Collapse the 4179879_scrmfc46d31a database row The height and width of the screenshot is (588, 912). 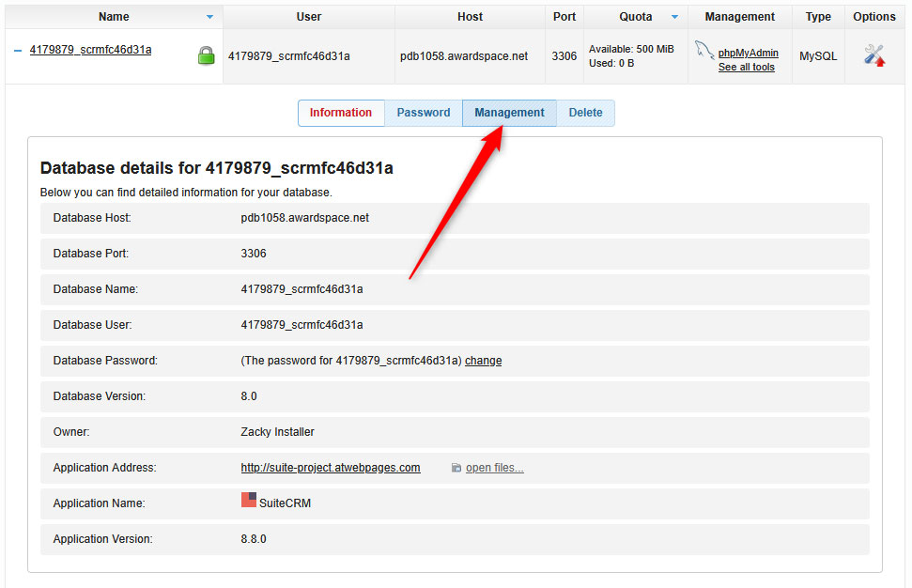18,51
